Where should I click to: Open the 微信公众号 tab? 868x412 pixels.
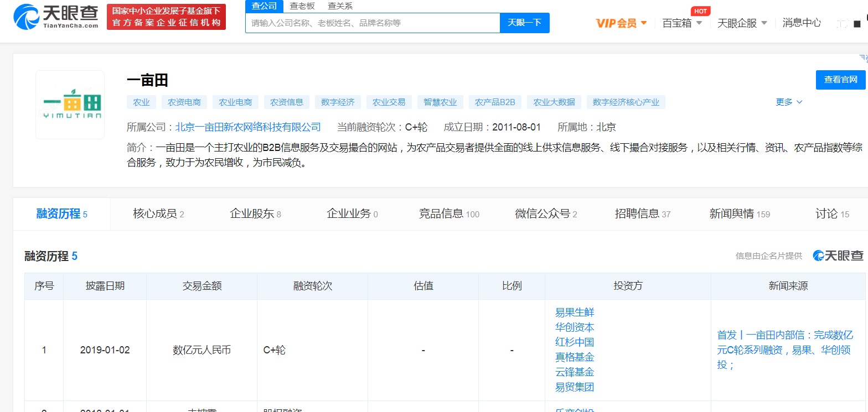[x=546, y=214]
